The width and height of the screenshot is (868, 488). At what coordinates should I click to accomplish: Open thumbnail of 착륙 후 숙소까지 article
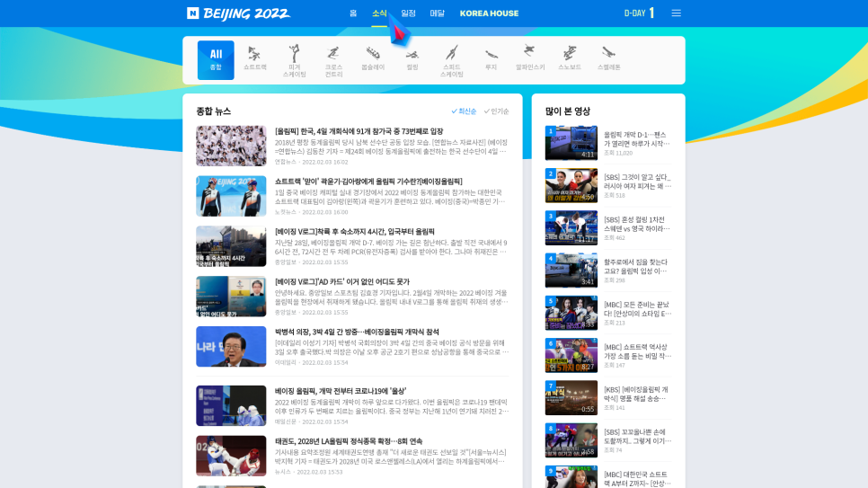231,246
